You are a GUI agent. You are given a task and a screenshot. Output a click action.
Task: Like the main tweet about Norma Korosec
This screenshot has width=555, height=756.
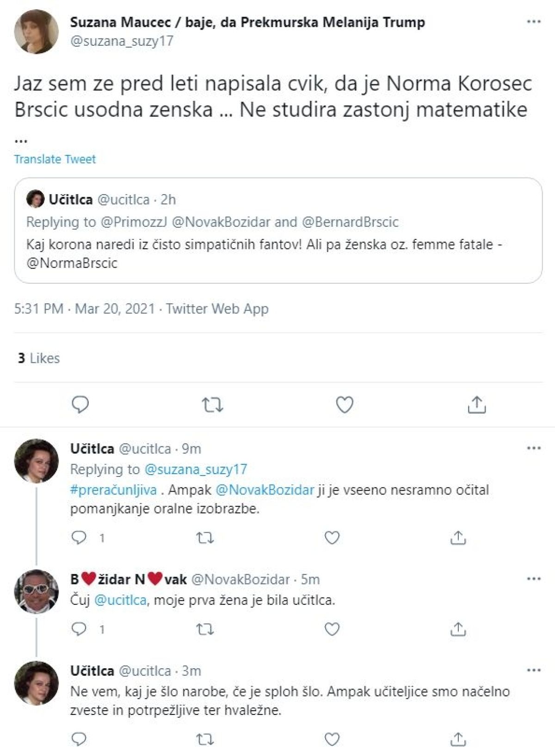pos(345,405)
